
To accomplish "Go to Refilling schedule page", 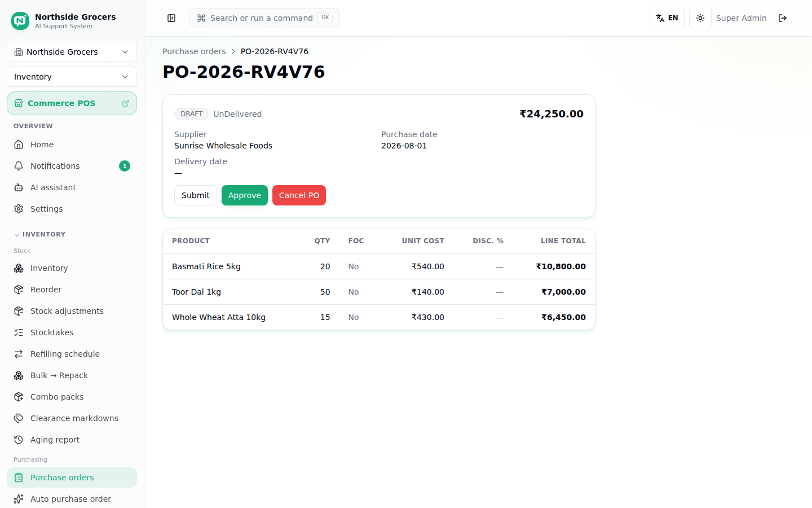I will click(x=72, y=354).
